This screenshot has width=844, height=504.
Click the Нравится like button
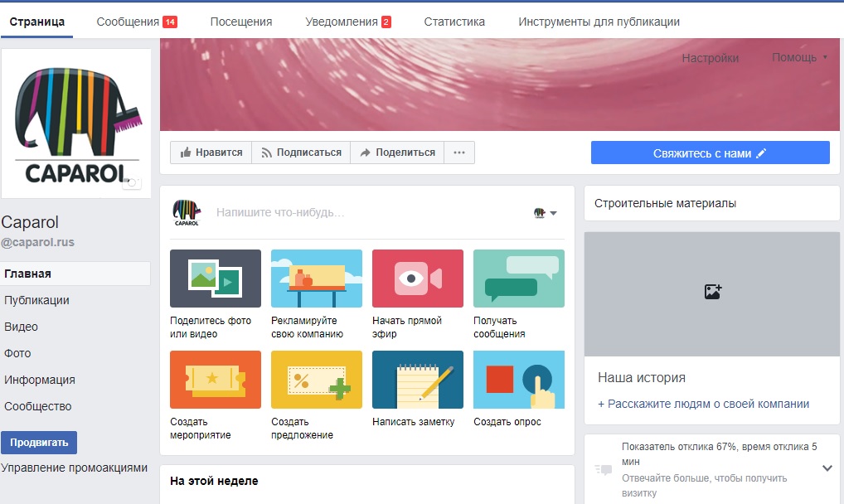coord(211,153)
